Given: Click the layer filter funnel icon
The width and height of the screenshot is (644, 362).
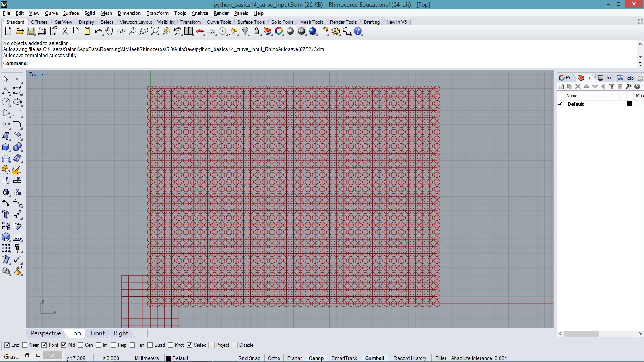Looking at the screenshot, I should 611,86.
